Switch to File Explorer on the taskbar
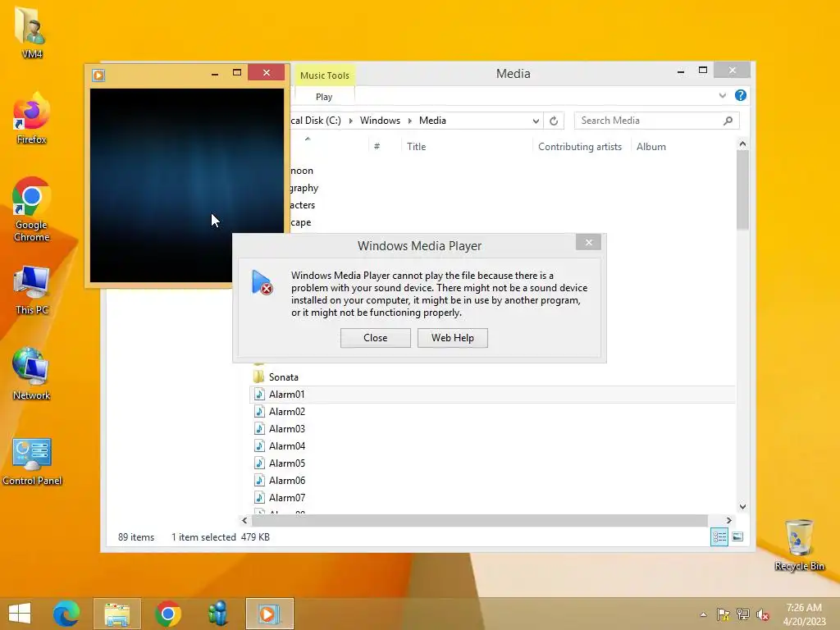The image size is (840, 630). pyautogui.click(x=116, y=614)
